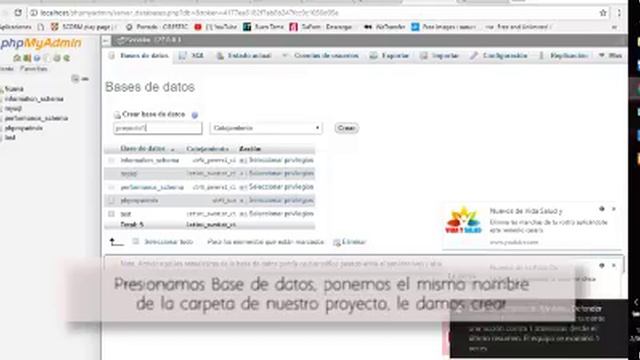Reload navigation panel green icon
Image resolution: width=640 pixels, height=360 pixels.
tap(67, 58)
